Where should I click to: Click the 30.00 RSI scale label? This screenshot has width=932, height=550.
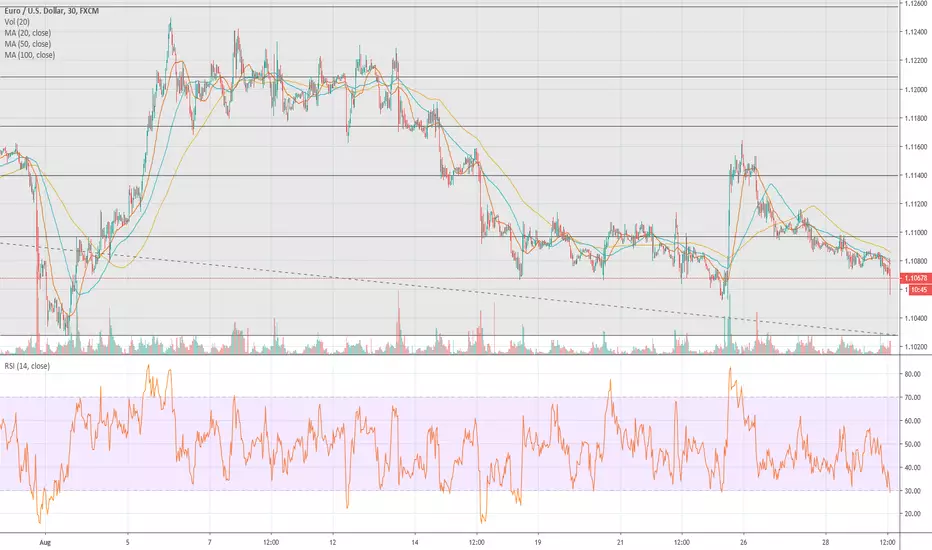[x=912, y=491]
